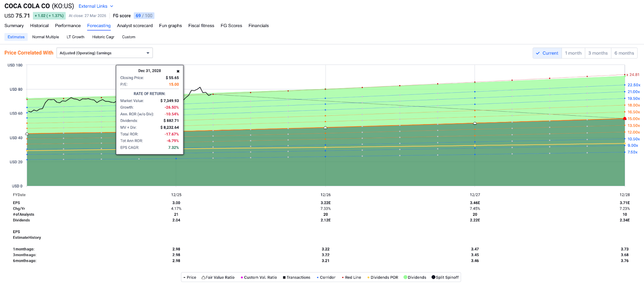
Task: Click the 12.00x multiple label
Action: pyautogui.click(x=634, y=132)
